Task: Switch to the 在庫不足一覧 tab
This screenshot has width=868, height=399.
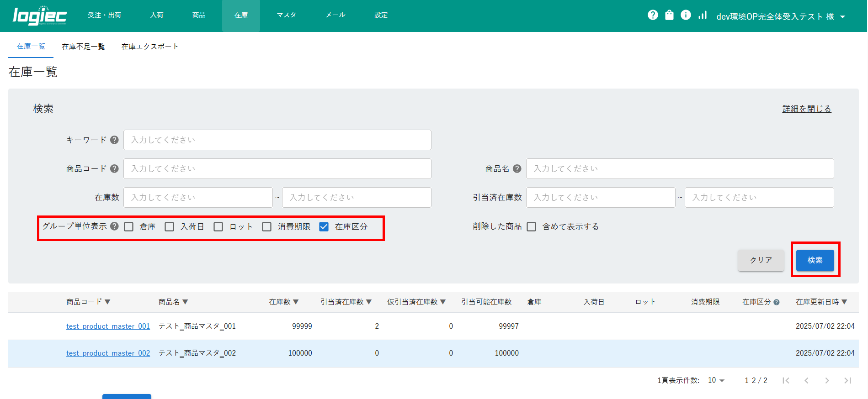Action: pos(83,47)
